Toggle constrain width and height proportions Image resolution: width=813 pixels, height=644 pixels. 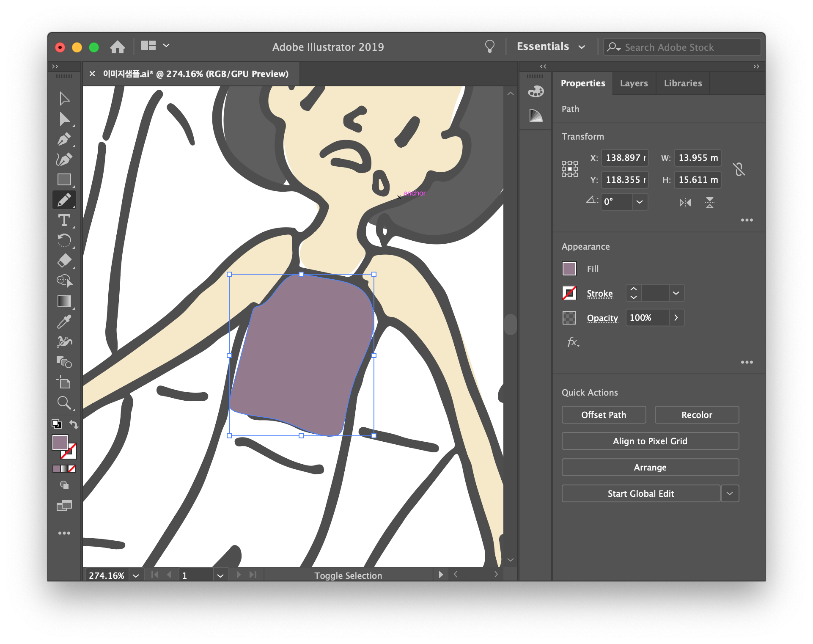(x=739, y=169)
